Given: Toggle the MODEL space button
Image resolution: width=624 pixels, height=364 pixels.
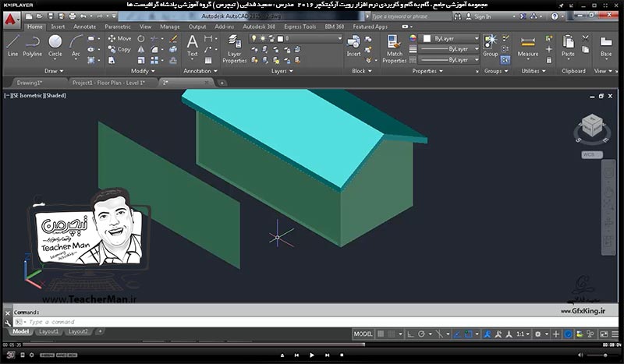Looking at the screenshot, I should (363, 334).
